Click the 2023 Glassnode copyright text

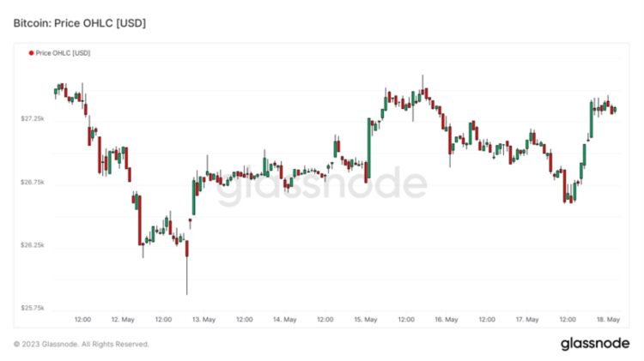pos(82,344)
